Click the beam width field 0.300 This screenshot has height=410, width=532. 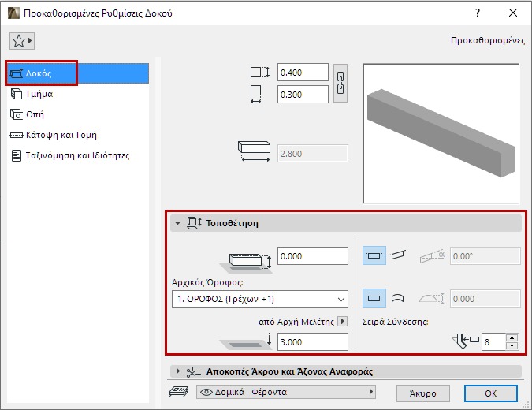click(303, 95)
